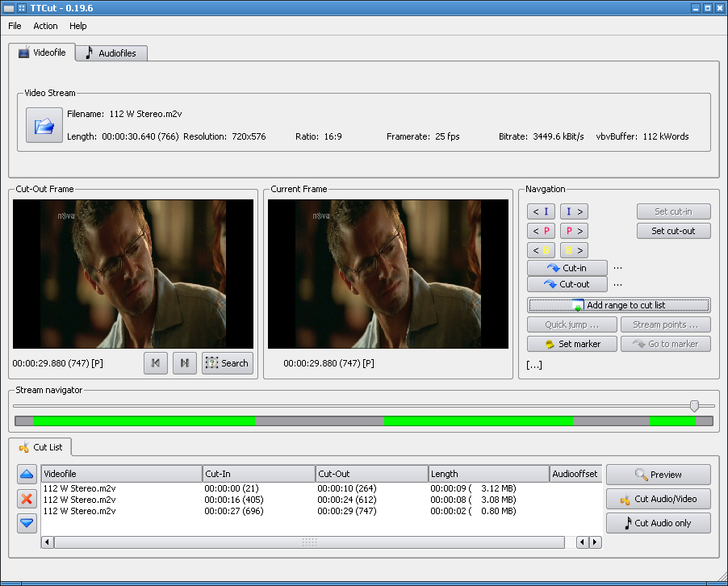
Task: Click filename text 112 W Stereo.m2v
Action: click(145, 114)
